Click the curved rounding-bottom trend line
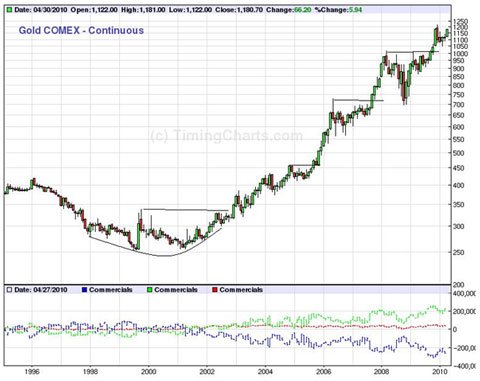Screen dimensions: 480x381 coord(156,248)
